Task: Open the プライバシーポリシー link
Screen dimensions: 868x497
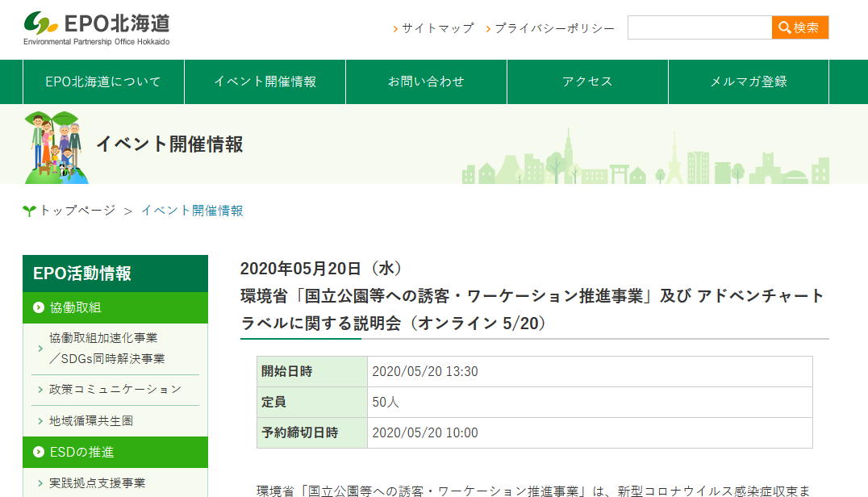Action: [554, 28]
